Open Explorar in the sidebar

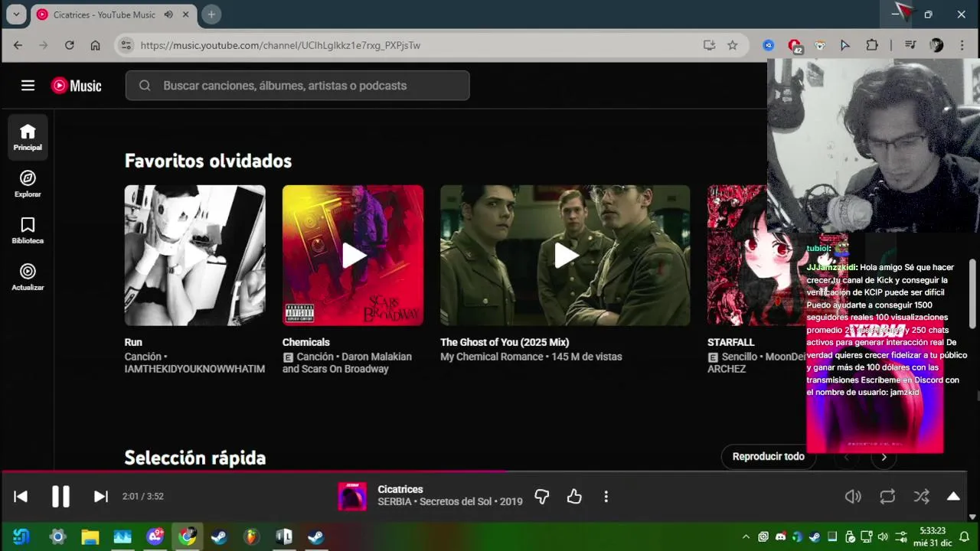pyautogui.click(x=28, y=184)
